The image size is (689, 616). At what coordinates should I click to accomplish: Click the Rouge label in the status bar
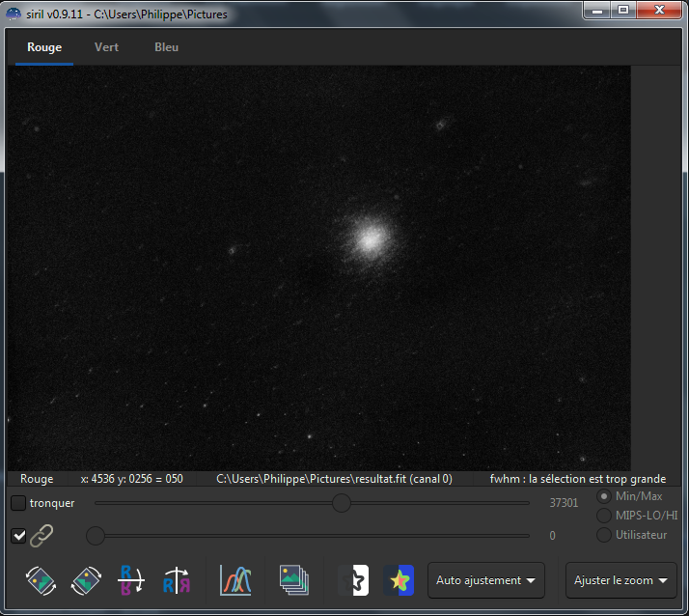click(x=37, y=479)
